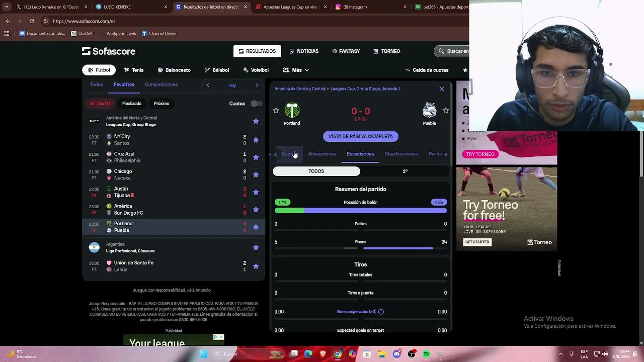Image resolution: width=644 pixels, height=362 pixels.
Task: Toggle star for América vs San Diego FC
Action: pyautogui.click(x=256, y=210)
